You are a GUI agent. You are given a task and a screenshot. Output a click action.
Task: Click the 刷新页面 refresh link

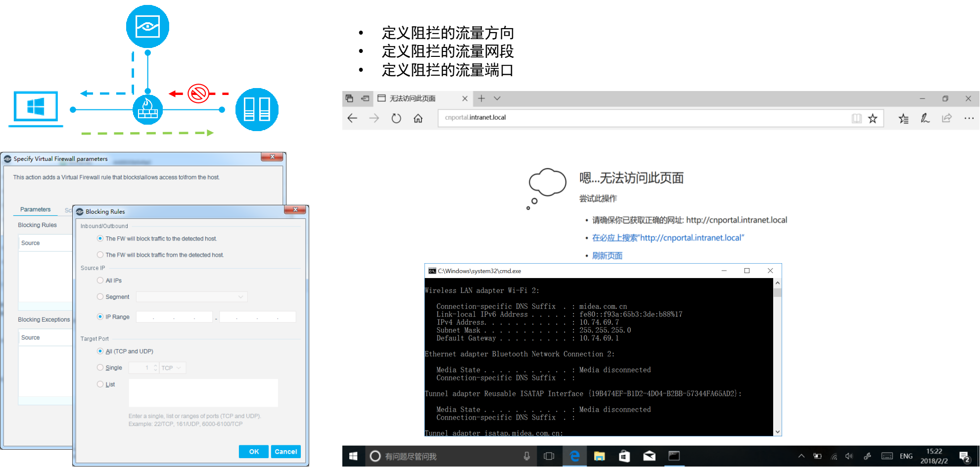coord(607,256)
